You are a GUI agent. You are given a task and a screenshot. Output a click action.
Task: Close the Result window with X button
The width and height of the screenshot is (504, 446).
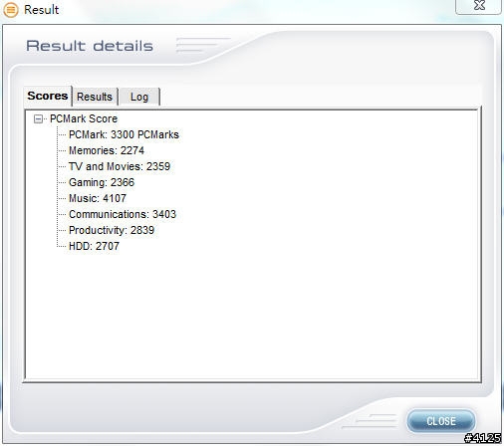pos(479,6)
